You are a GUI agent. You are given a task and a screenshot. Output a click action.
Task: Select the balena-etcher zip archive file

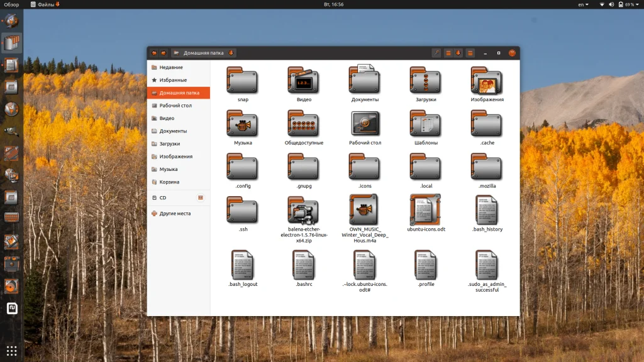[304, 211]
